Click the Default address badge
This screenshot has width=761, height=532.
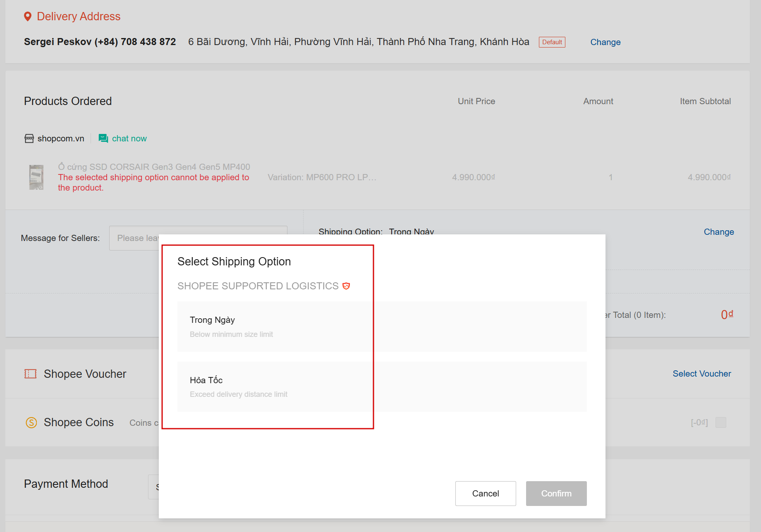click(x=552, y=42)
